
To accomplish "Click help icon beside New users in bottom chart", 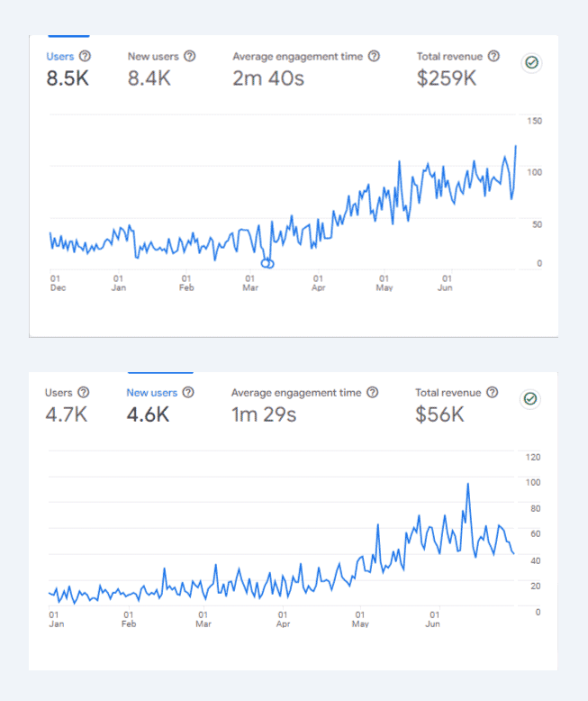I will point(188,393).
